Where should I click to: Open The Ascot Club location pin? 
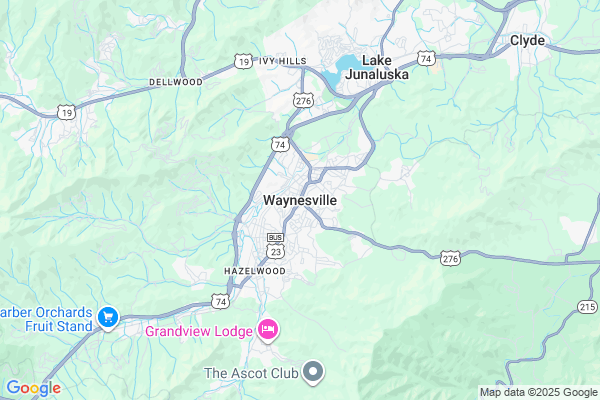(313, 372)
